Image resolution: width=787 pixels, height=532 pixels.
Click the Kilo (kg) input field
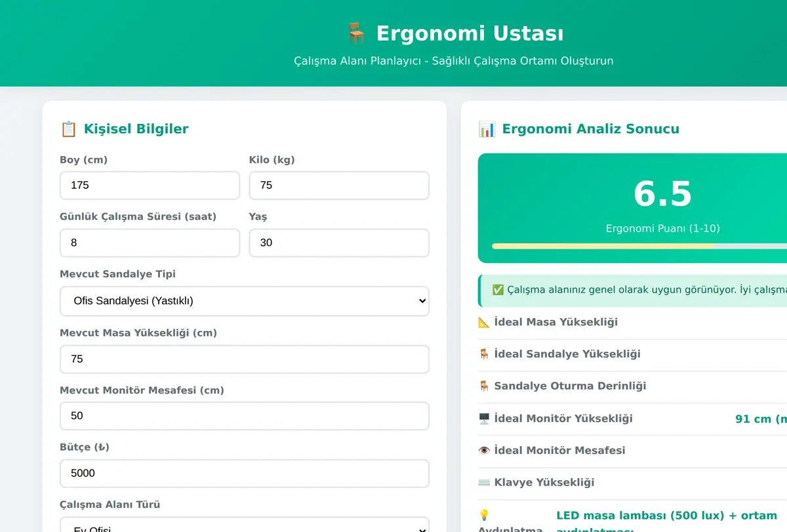(x=339, y=186)
